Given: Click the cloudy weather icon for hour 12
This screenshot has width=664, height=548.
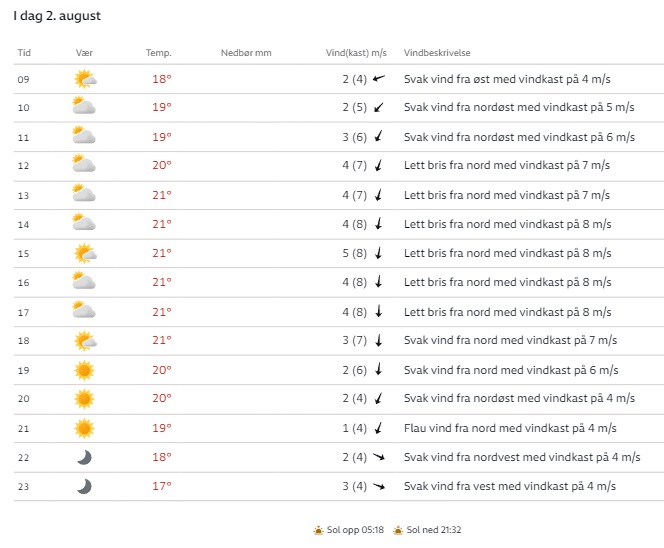Looking at the screenshot, I should 84,165.
